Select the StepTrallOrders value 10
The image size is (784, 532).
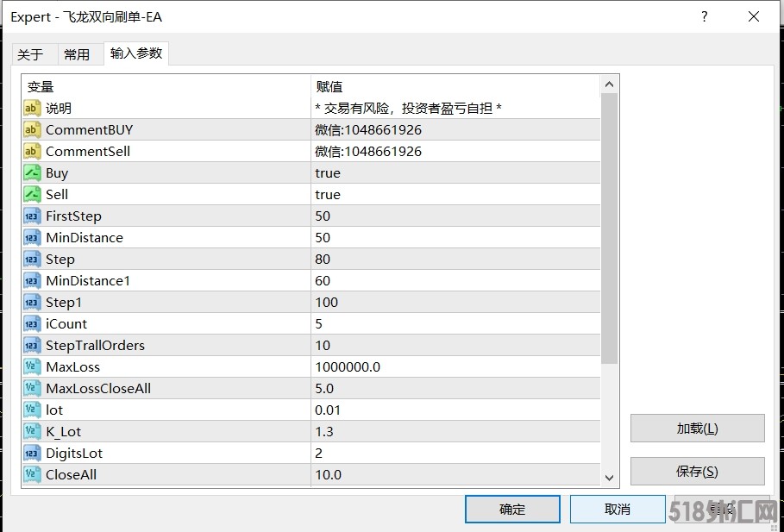[455, 345]
